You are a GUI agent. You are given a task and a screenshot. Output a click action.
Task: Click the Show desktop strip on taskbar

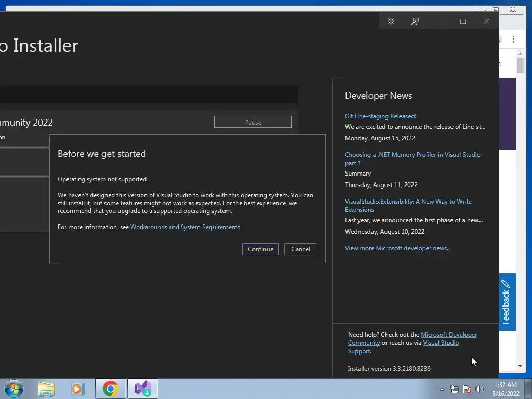click(528, 389)
